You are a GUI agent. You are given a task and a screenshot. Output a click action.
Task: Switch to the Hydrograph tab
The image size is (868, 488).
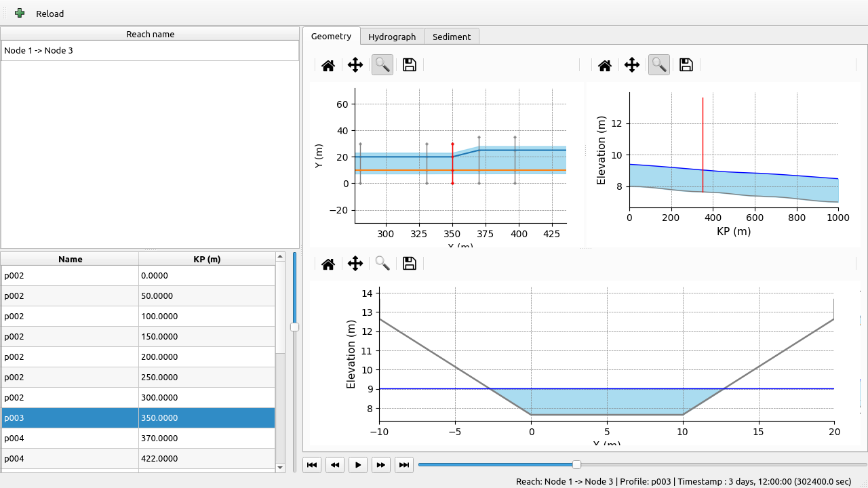(x=392, y=37)
